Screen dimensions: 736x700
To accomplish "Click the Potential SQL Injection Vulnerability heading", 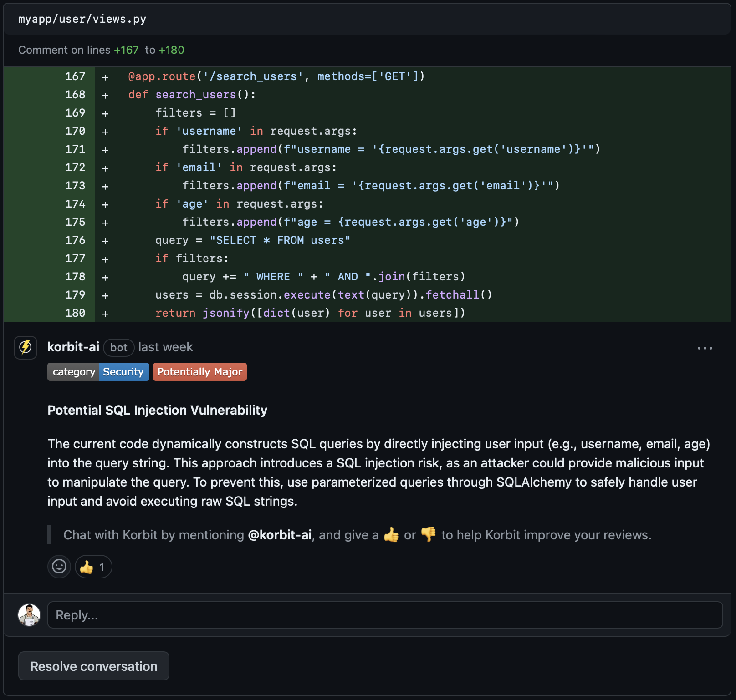I will 158,410.
